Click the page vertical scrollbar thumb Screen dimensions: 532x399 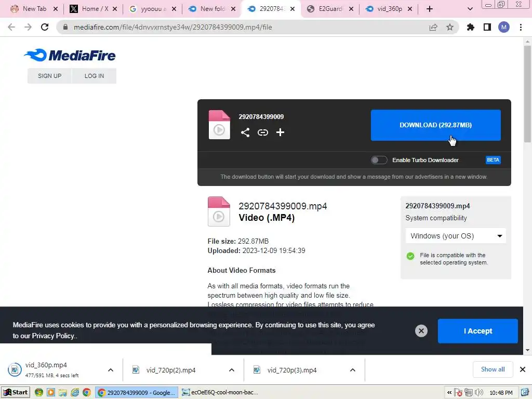click(527, 94)
